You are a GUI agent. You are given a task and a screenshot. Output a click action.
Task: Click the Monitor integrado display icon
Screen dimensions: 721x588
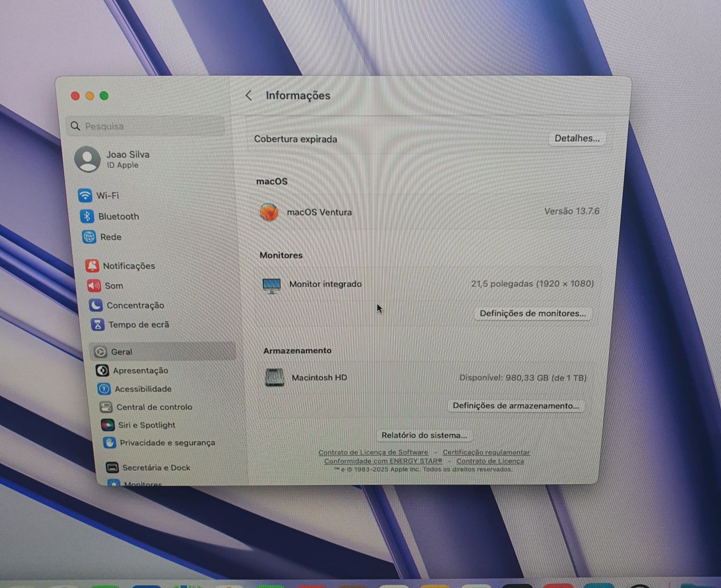coord(272,285)
